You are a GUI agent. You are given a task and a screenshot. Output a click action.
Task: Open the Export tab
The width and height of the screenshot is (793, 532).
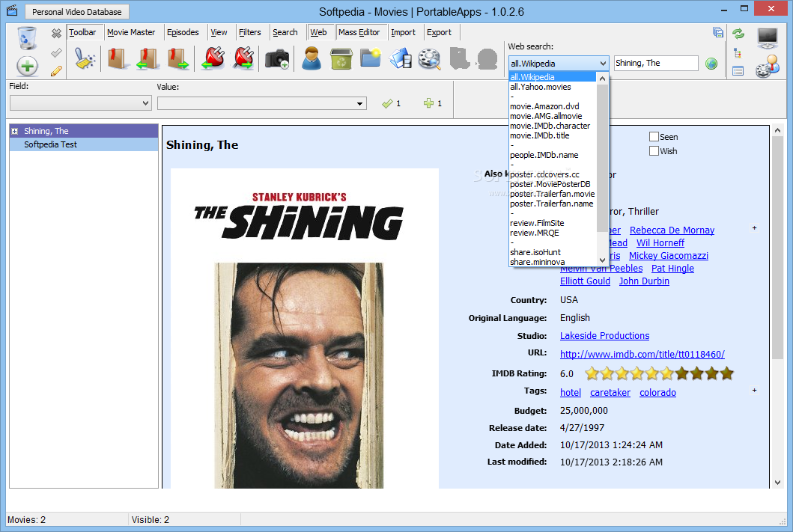[x=439, y=32]
